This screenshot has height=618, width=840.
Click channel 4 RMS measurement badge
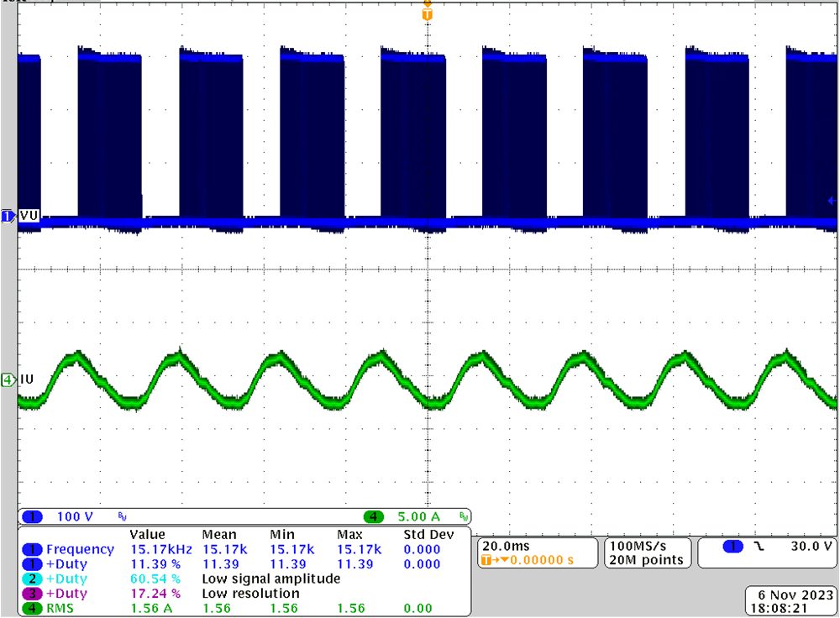click(33, 609)
